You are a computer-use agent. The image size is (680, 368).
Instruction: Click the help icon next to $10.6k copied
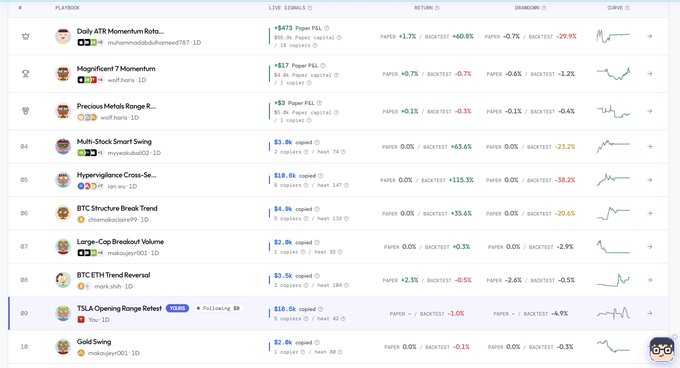pos(320,176)
